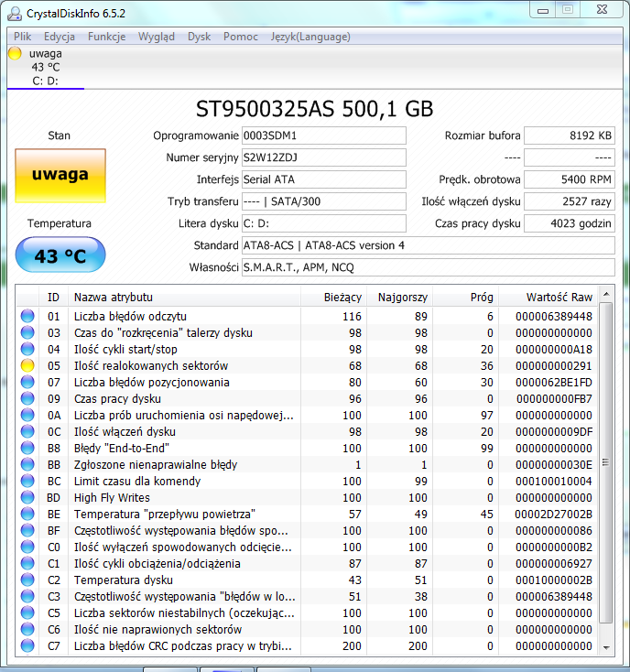Open the Język(Language) menu

[x=310, y=37]
